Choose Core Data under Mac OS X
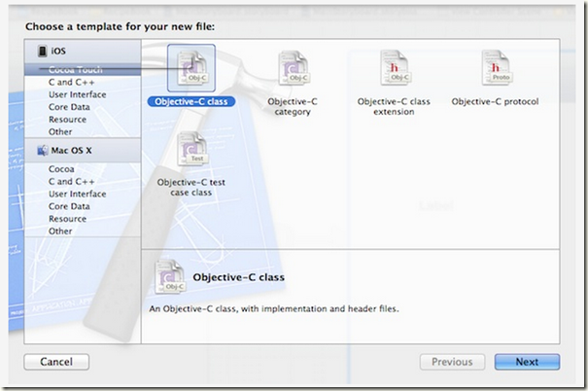 coord(69,206)
